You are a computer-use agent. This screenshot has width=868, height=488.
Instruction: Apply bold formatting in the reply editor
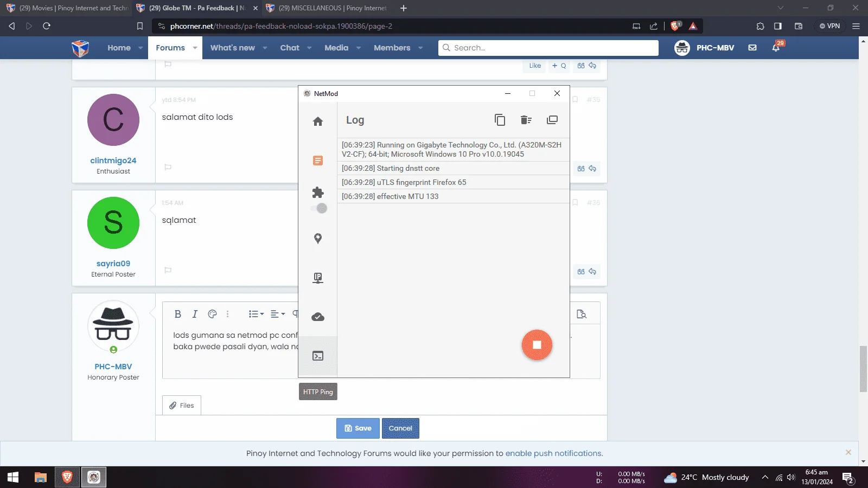(x=177, y=314)
